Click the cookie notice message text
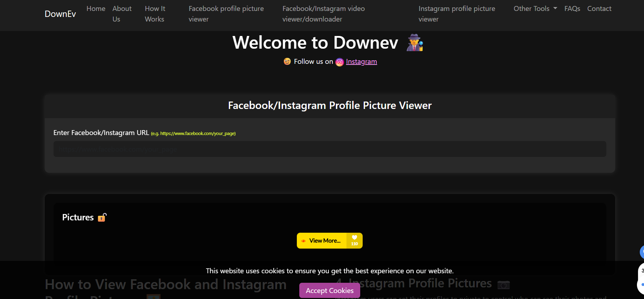The width and height of the screenshot is (644, 299). 330,271
